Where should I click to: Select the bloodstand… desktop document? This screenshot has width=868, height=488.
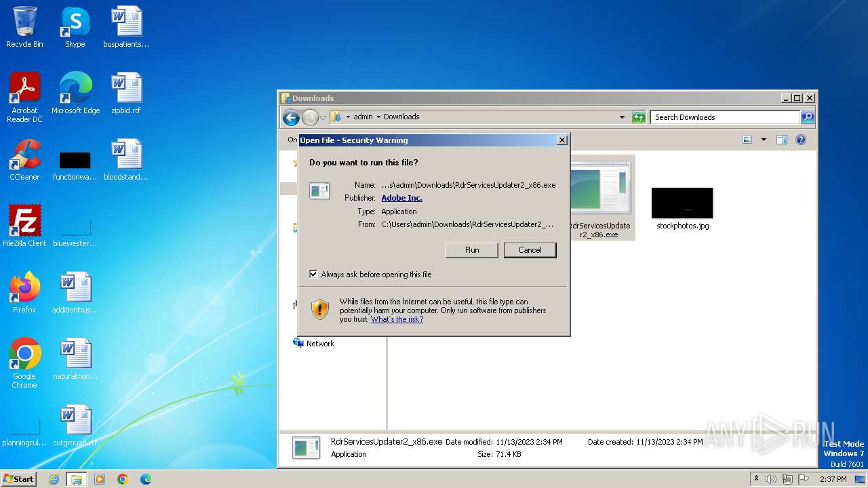coord(126,160)
